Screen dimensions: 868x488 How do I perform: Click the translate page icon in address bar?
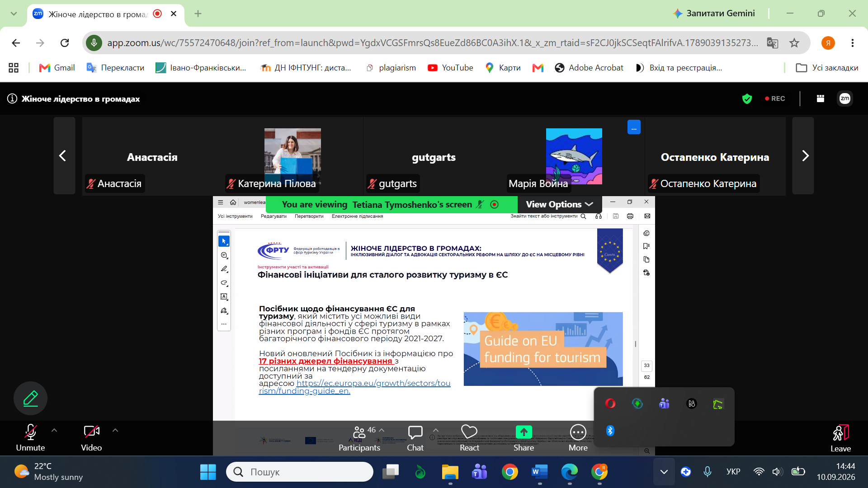(x=773, y=43)
